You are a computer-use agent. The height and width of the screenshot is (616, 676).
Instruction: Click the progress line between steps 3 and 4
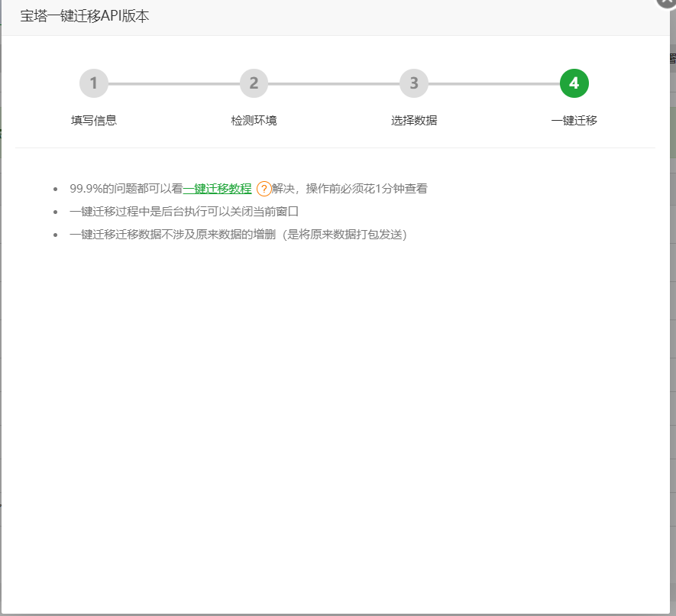(x=493, y=83)
